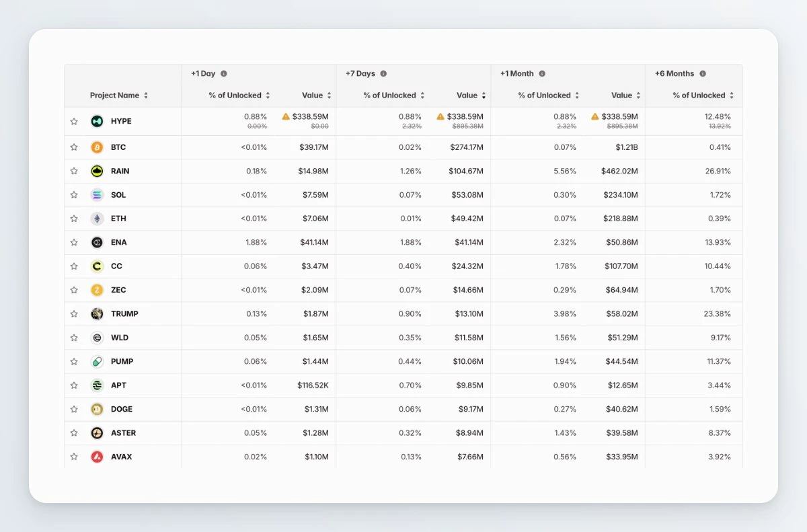Toggle the ETH favorite star

[74, 219]
